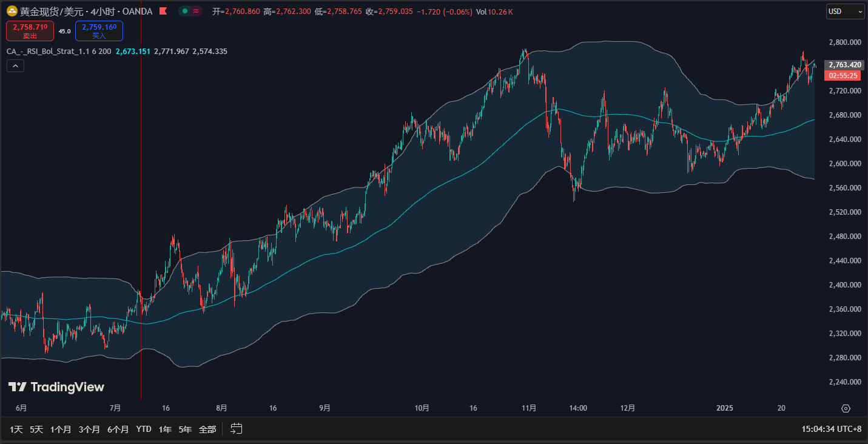Click the CA_-_RSI_Bol_Strat_1.1 indicator label
The width and height of the screenshot is (868, 444).
pyautogui.click(x=59, y=52)
